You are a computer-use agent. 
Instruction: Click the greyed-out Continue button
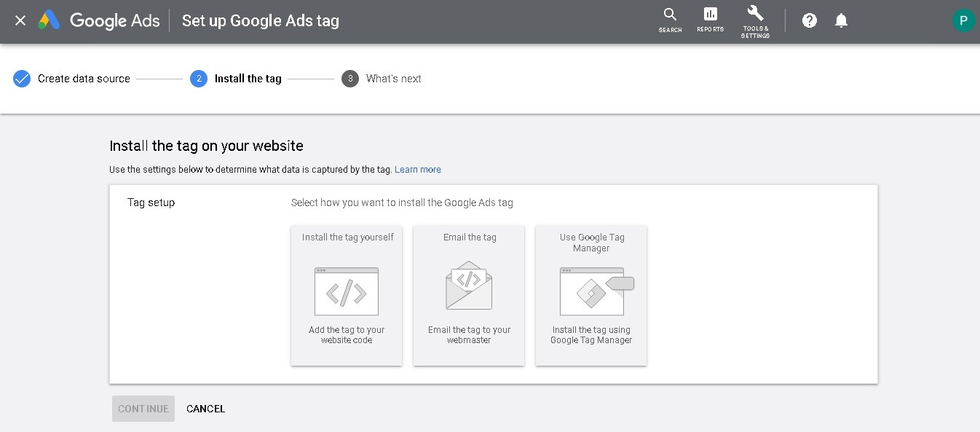143,409
